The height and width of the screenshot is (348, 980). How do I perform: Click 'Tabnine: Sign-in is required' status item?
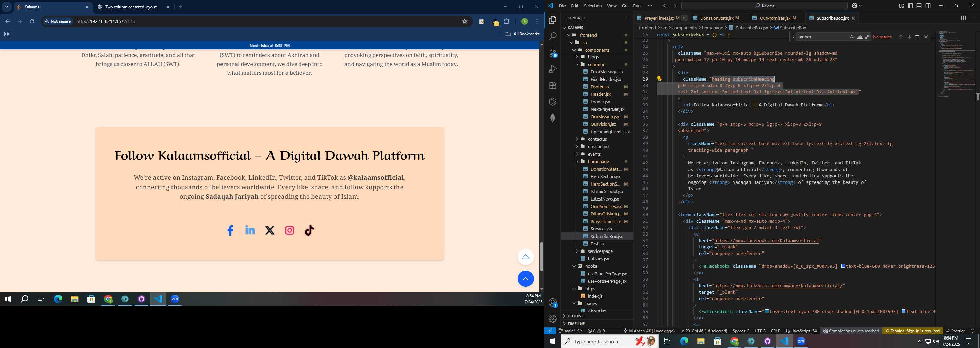[912, 331]
